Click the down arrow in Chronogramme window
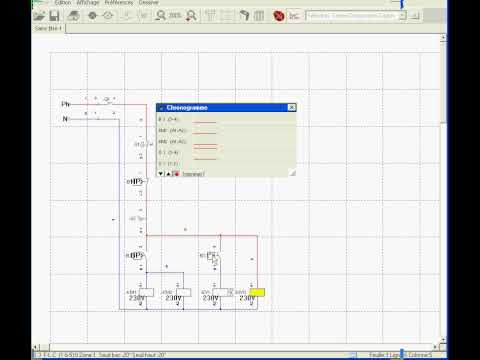Image resolution: width=480 pixels, height=360 pixels. (161, 174)
